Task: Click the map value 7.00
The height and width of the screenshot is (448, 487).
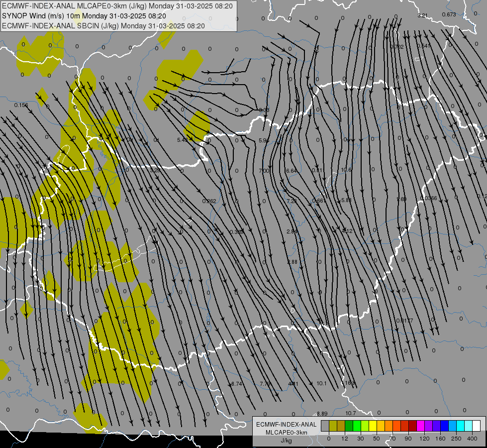Action: pyautogui.click(x=264, y=171)
